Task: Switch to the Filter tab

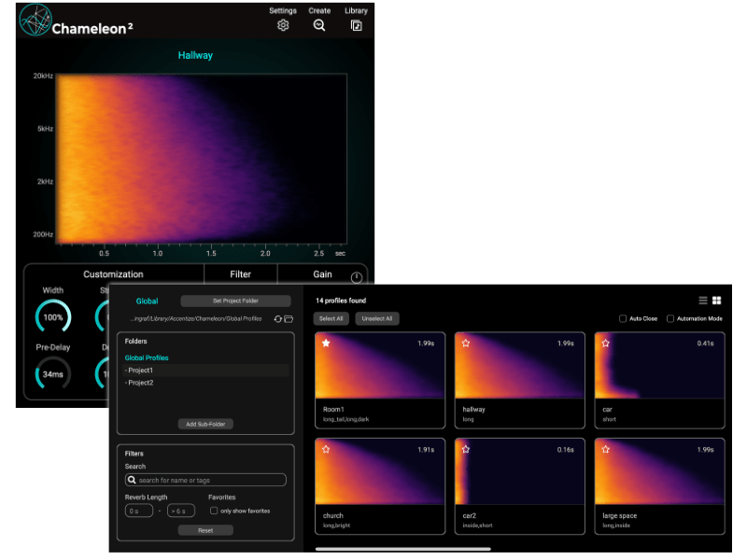Action: tap(240, 274)
